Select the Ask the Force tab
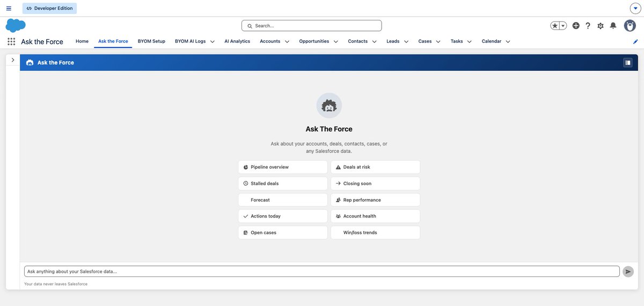 coord(113,41)
